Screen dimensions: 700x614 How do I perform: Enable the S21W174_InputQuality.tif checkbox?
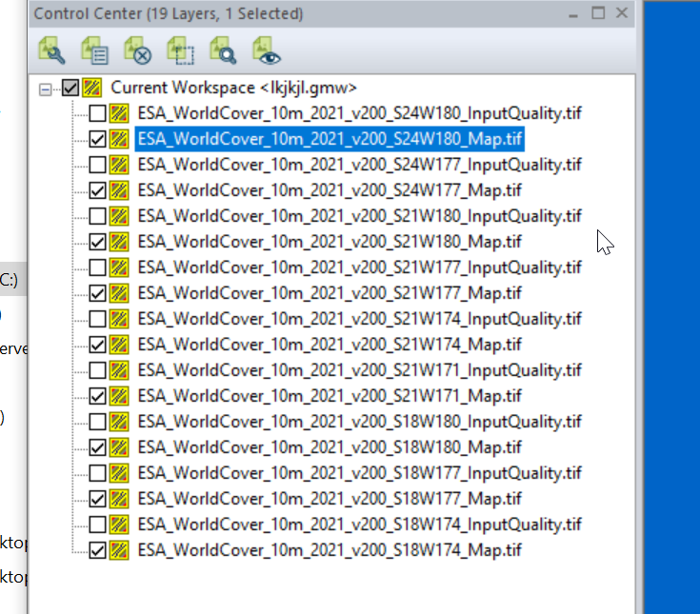97,319
